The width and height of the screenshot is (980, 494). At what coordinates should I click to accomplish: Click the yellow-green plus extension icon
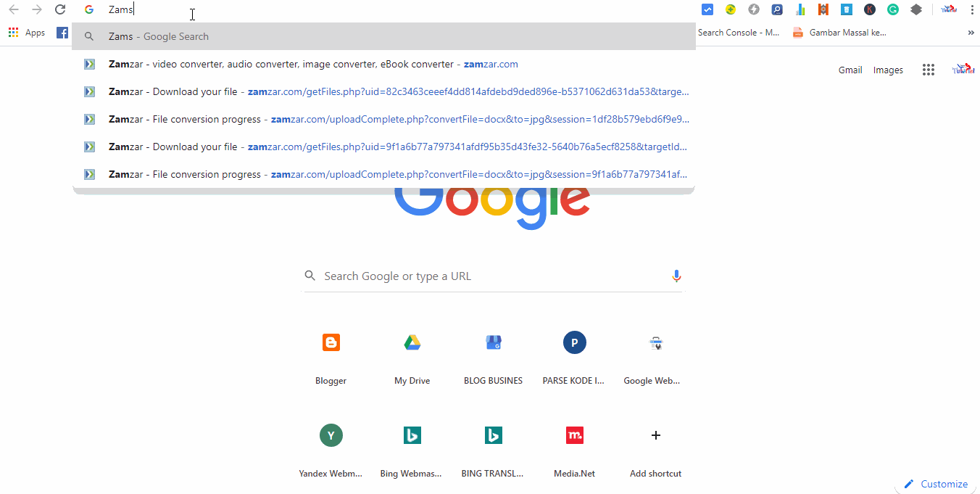click(x=731, y=9)
